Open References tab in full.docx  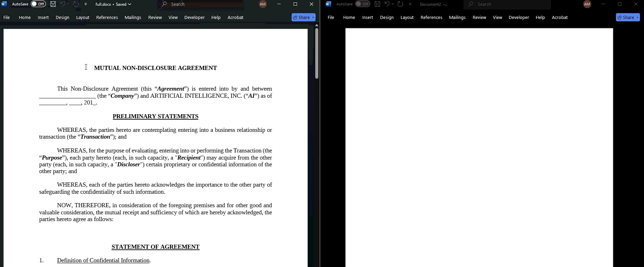tap(107, 17)
